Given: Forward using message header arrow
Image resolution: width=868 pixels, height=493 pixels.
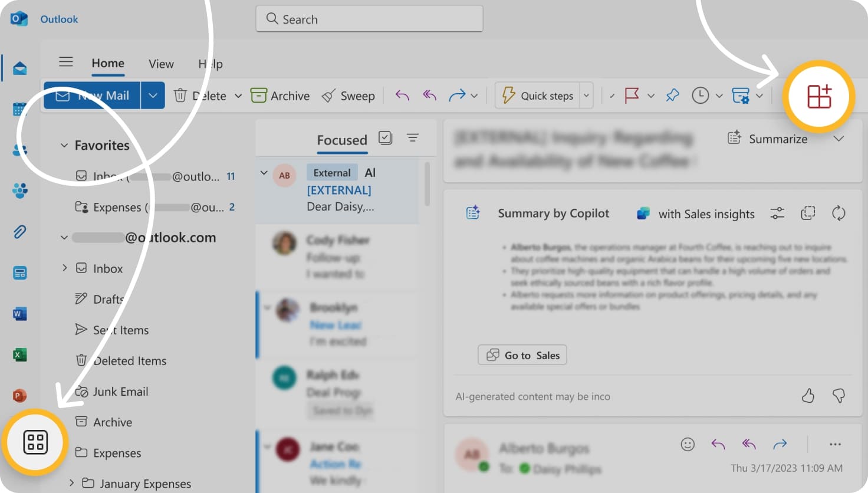Looking at the screenshot, I should pos(780,444).
